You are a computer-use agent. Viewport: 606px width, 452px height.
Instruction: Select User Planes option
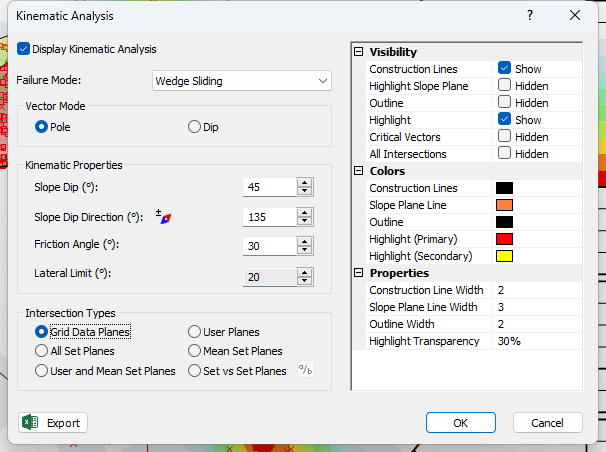pyautogui.click(x=194, y=332)
